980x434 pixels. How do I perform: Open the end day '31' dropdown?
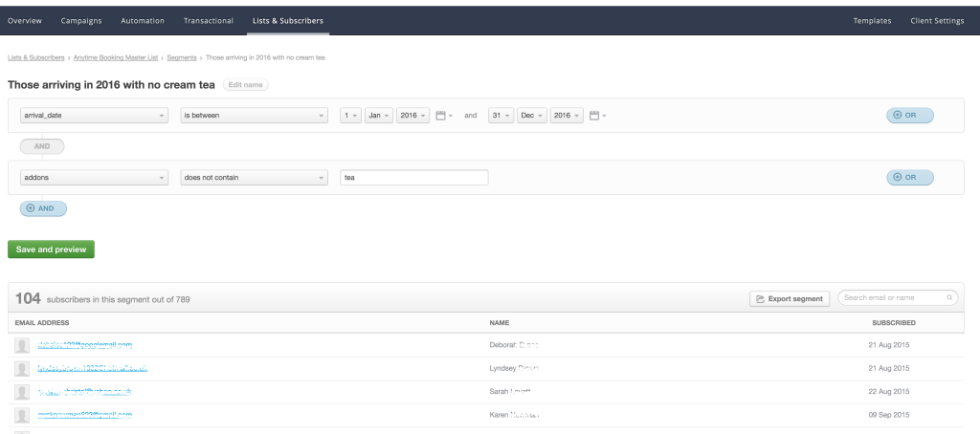coord(501,116)
